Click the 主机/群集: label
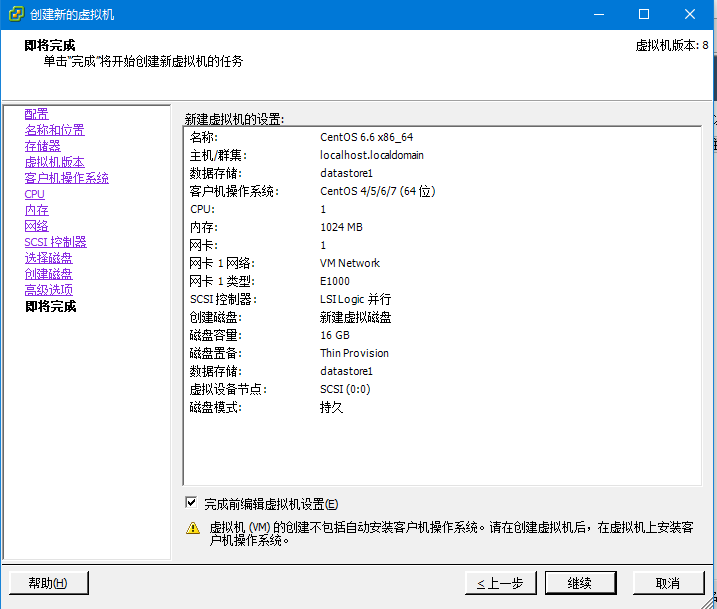Viewport: 717px width, 609px height. click(x=219, y=155)
